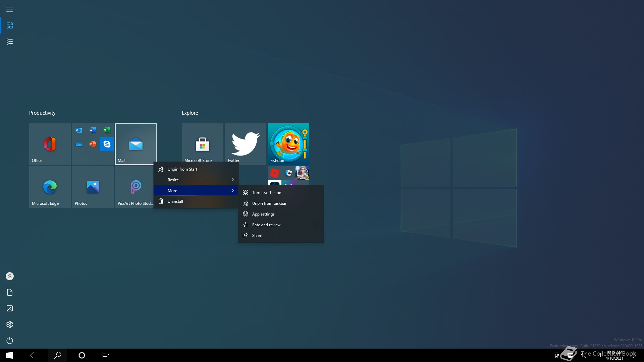Open volume control tray icon

(584, 355)
